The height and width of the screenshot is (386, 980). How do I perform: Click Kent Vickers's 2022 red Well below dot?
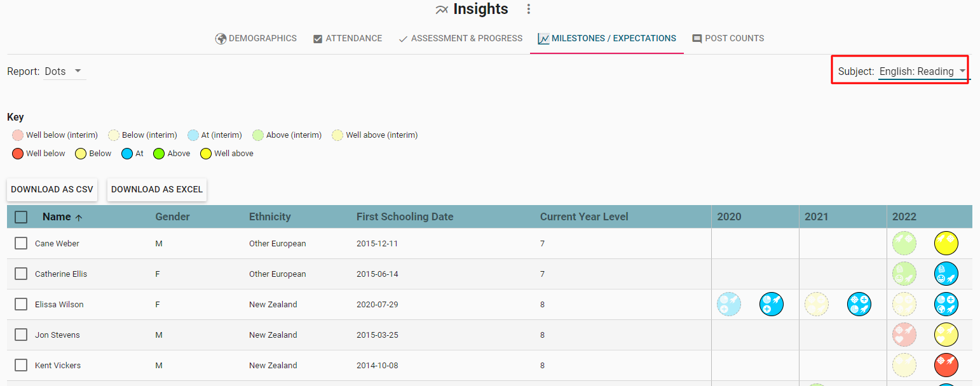[x=946, y=365]
